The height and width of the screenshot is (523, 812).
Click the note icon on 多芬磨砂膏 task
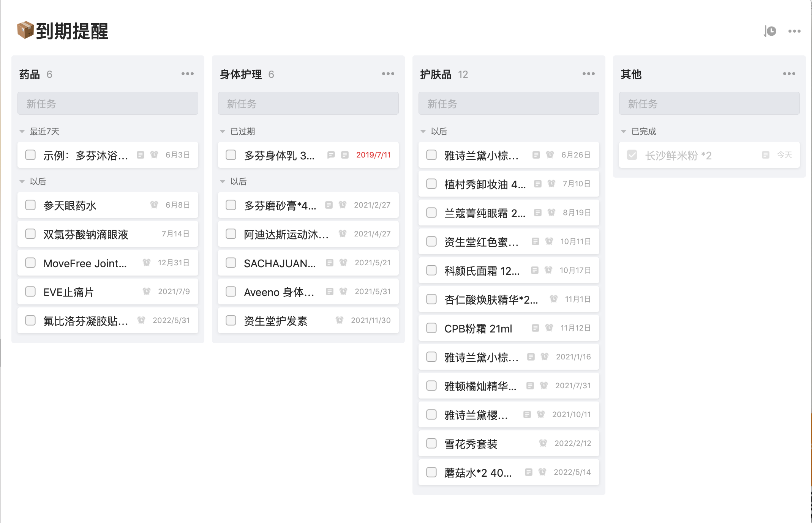click(329, 205)
